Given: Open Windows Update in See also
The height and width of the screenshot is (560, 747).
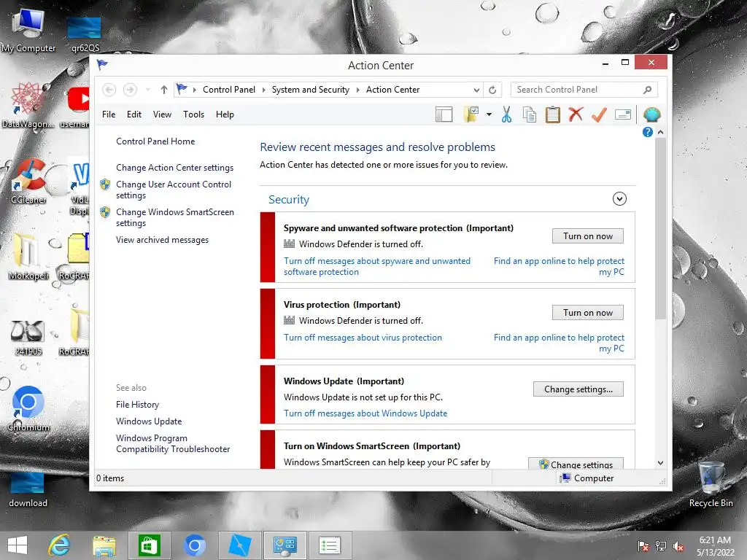Looking at the screenshot, I should click(x=149, y=421).
